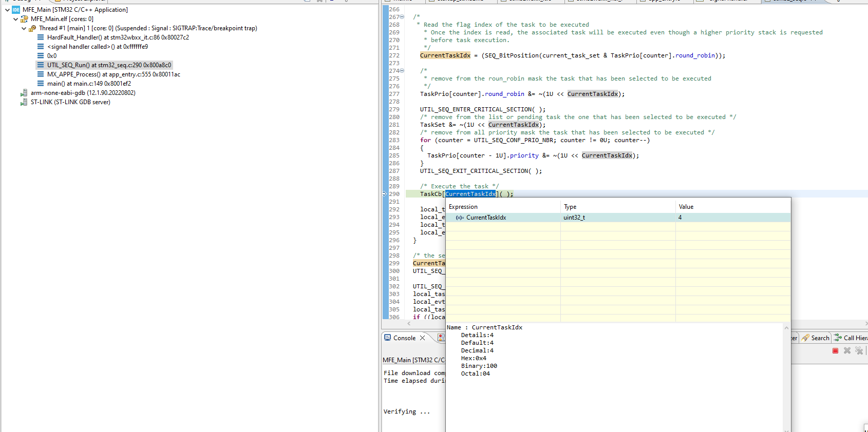Click the red Terminate button in Console
The image size is (868, 432).
pyautogui.click(x=835, y=350)
